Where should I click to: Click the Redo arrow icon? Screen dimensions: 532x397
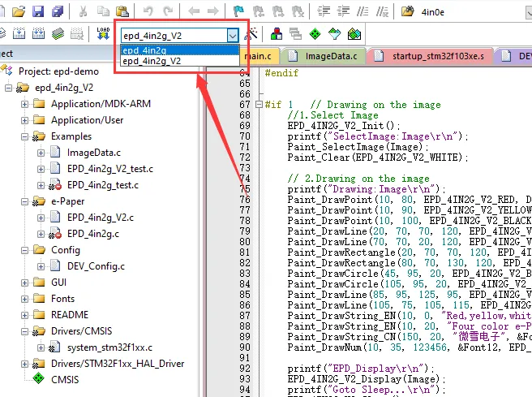tap(168, 12)
